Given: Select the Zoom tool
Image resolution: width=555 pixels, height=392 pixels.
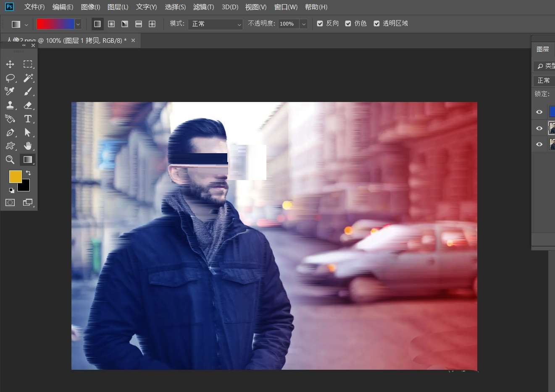Looking at the screenshot, I should [10, 159].
